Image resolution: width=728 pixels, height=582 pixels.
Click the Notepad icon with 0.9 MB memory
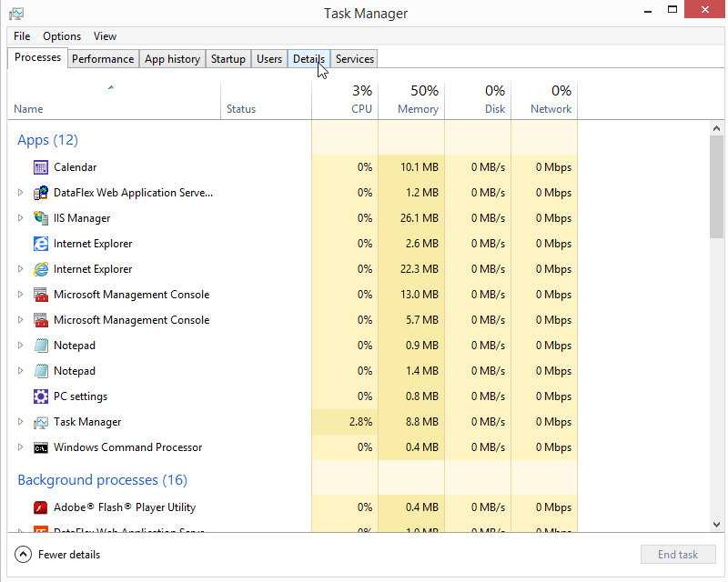41,346
